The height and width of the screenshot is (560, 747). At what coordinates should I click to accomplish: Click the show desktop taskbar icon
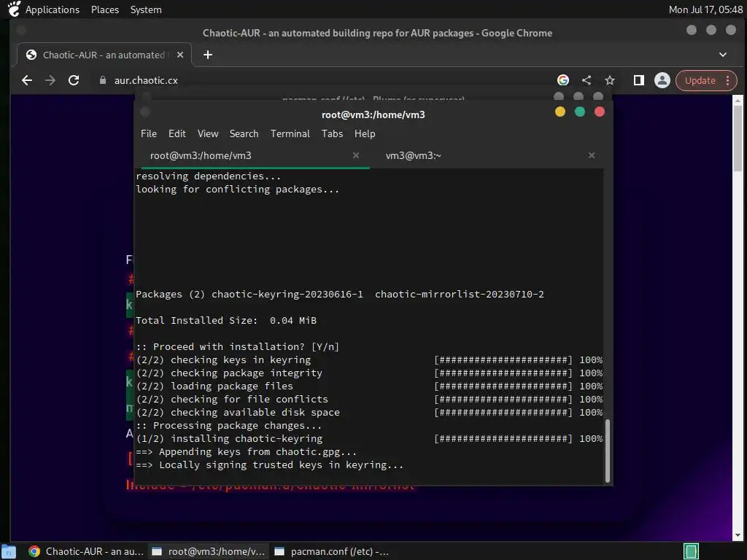9,551
